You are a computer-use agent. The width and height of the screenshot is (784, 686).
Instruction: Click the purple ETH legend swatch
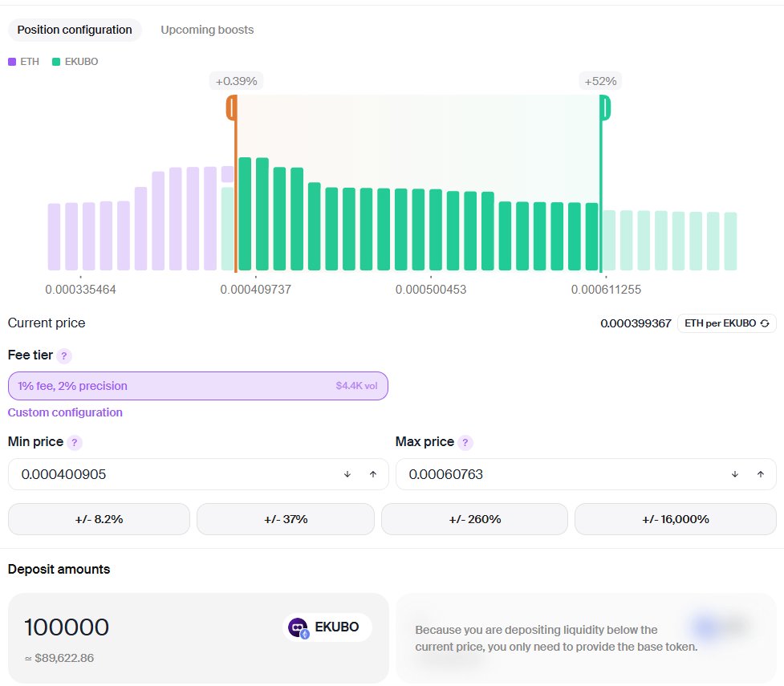click(x=12, y=62)
